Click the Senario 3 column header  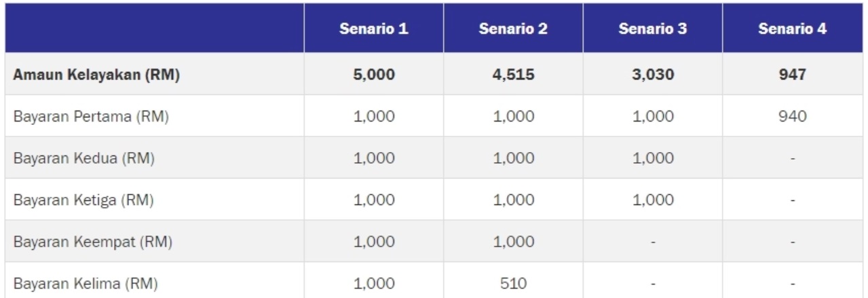[653, 30]
